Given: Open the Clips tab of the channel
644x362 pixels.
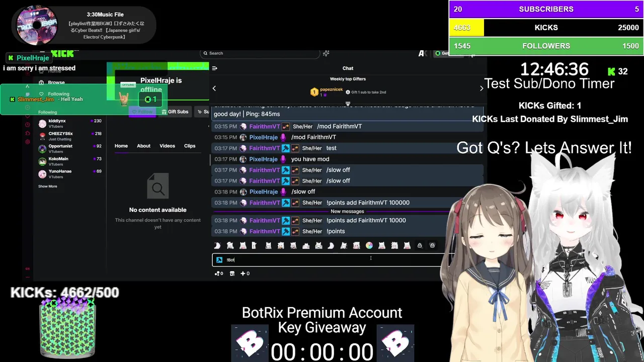Looking at the screenshot, I should (x=190, y=146).
